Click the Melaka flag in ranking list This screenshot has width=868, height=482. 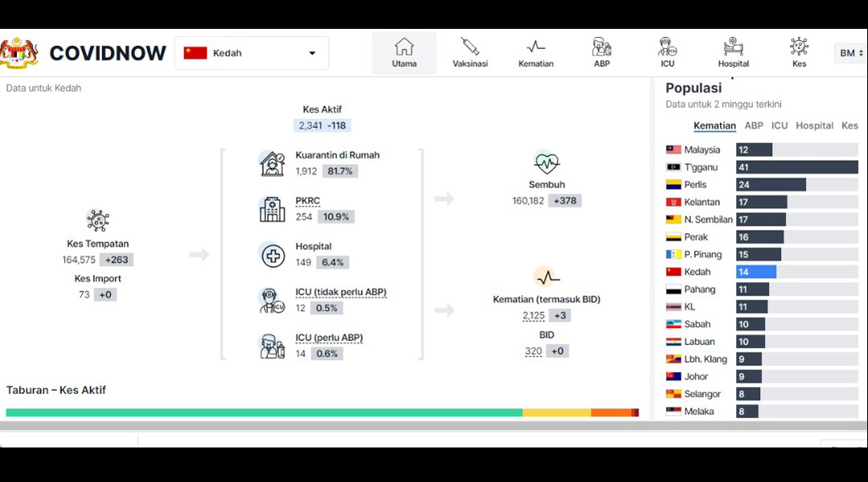[674, 411]
